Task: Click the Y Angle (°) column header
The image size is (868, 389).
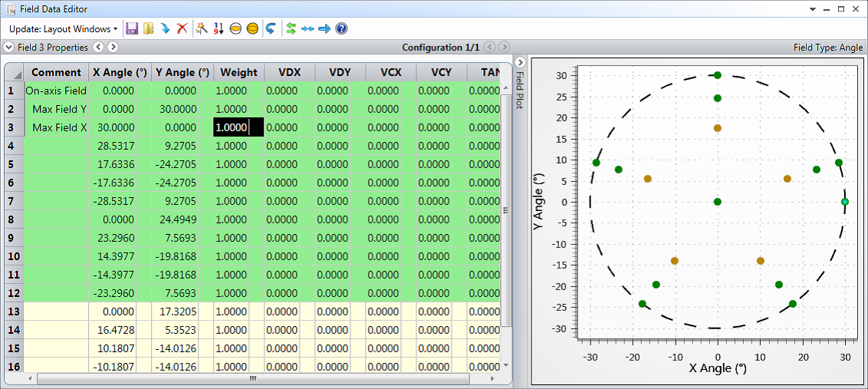Action: (x=182, y=72)
